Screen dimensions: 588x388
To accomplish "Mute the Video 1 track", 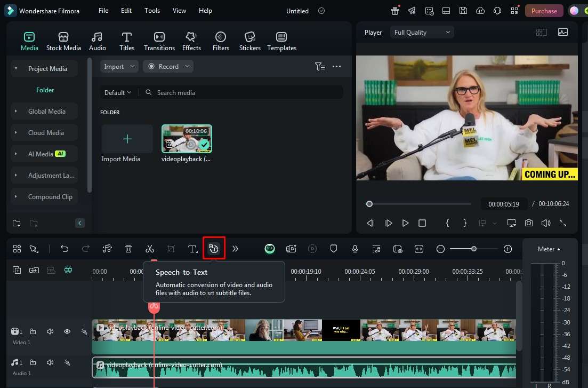I will click(x=50, y=331).
